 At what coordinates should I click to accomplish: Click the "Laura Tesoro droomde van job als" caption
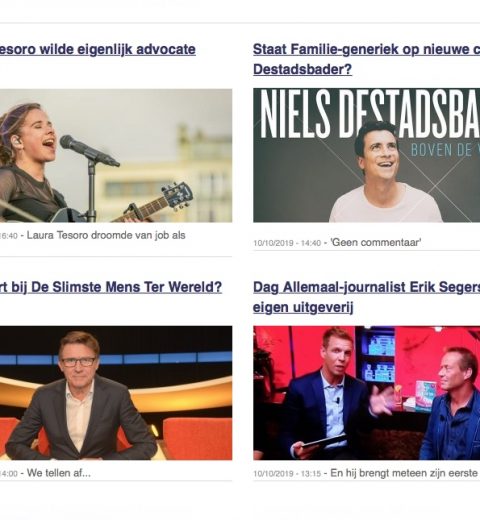coord(106,235)
